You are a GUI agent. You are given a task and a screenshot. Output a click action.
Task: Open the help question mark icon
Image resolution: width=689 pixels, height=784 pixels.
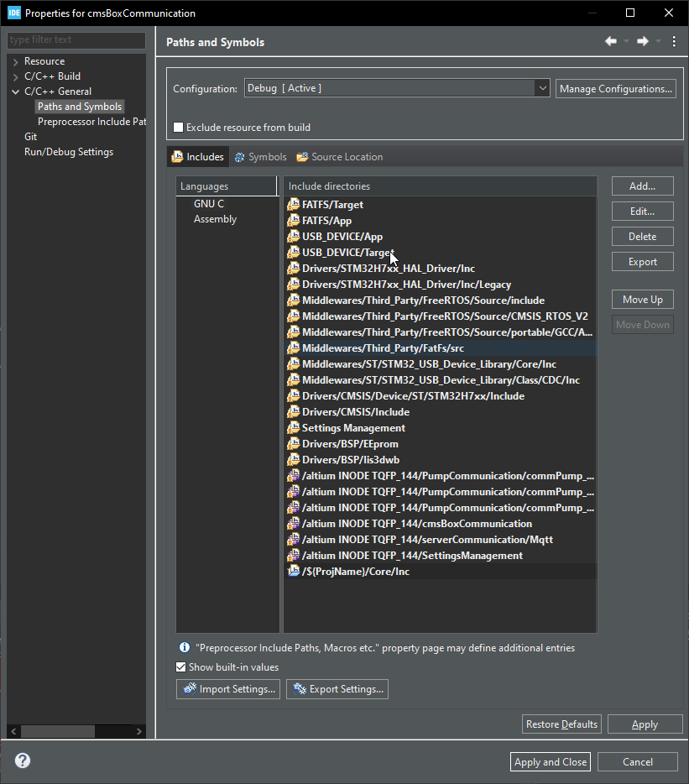[23, 760]
